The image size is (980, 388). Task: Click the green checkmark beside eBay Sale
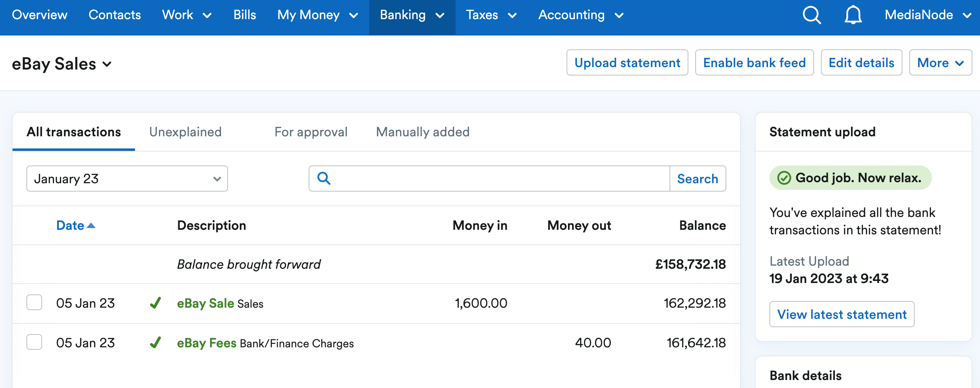[156, 303]
